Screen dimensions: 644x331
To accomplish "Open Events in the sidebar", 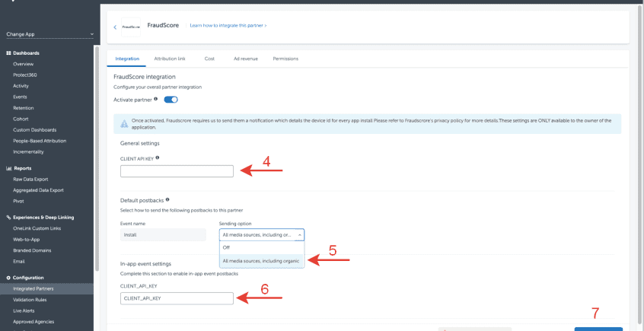I will [x=20, y=97].
